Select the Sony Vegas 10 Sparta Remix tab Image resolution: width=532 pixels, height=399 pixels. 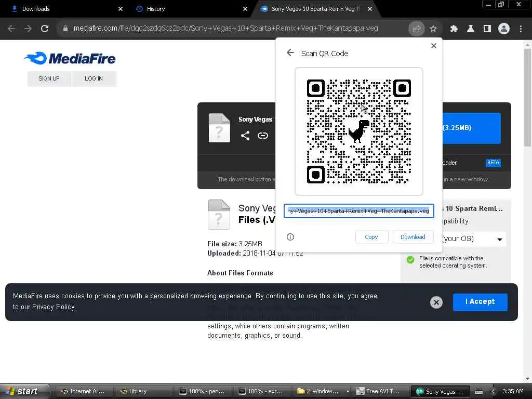point(315,9)
